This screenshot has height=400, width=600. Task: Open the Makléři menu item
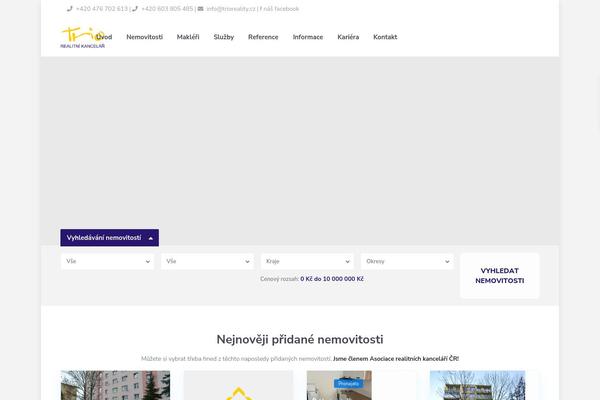(188, 37)
